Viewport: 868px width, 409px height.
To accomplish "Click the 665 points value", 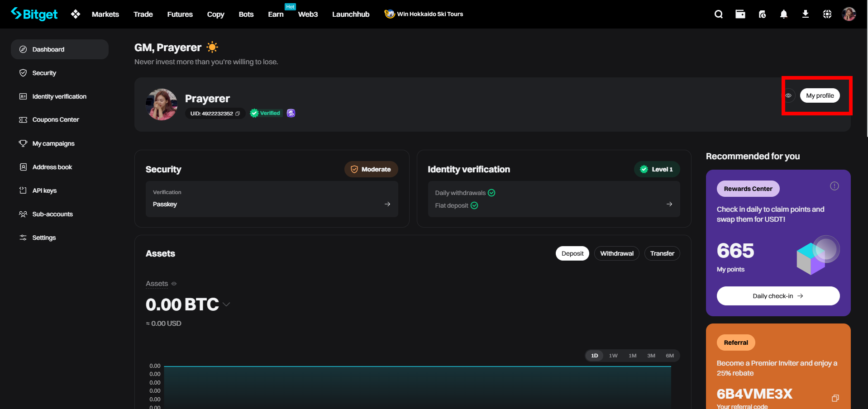I will coord(735,251).
